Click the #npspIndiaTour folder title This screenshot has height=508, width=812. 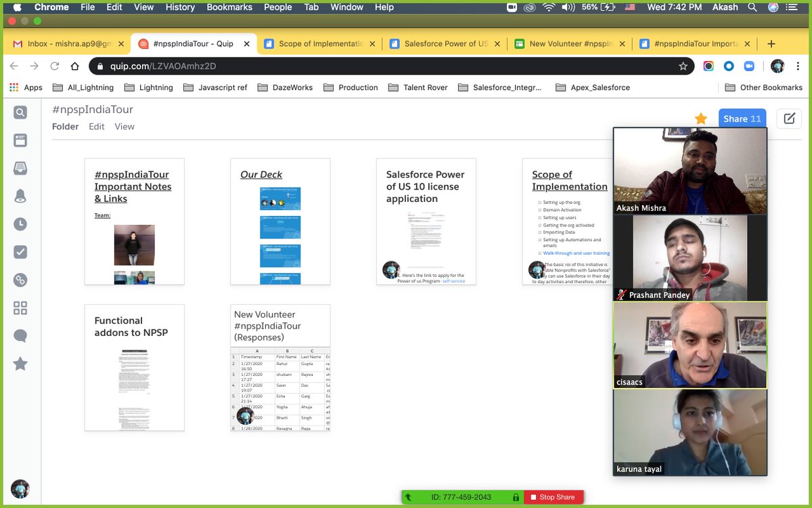click(x=93, y=109)
